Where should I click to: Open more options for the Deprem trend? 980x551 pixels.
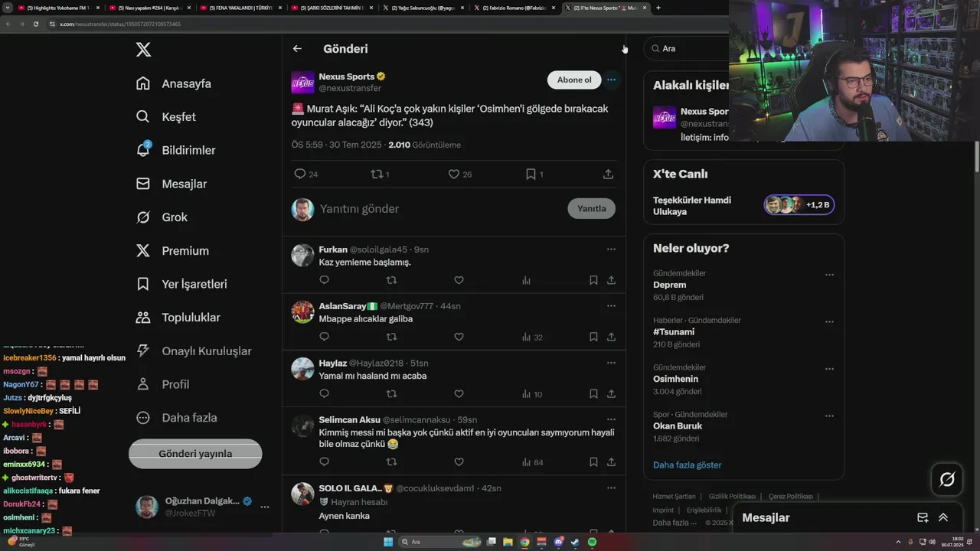tap(829, 275)
